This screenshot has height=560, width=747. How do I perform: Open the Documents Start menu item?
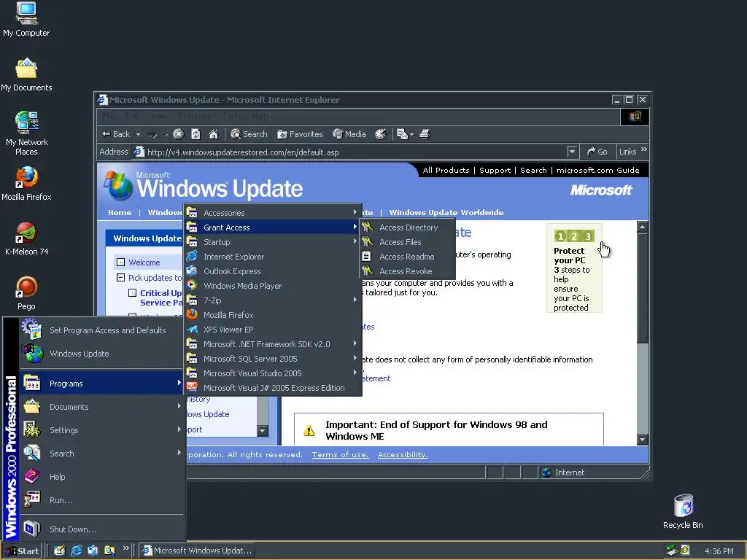click(101, 407)
